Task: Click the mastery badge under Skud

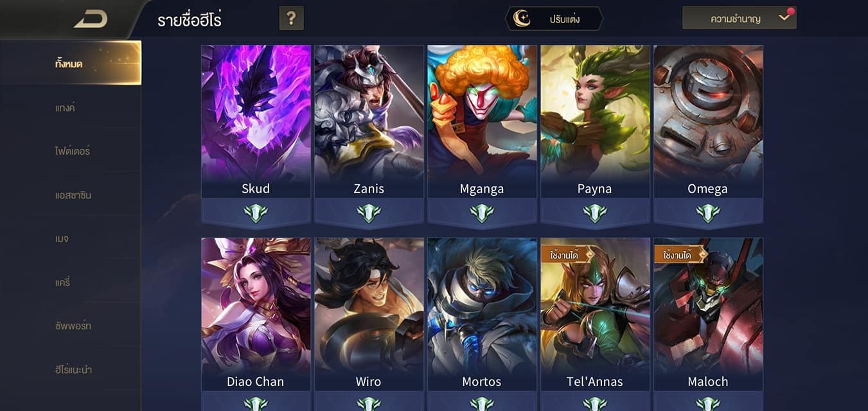Action: (256, 213)
